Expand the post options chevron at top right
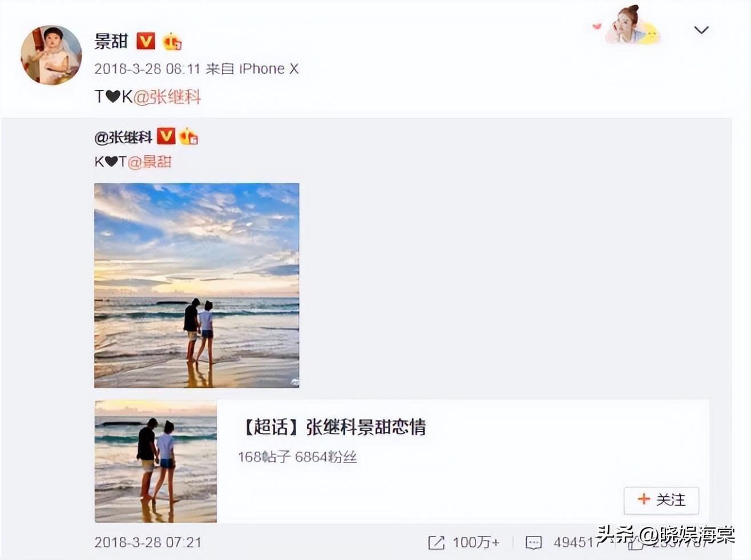 701,30
